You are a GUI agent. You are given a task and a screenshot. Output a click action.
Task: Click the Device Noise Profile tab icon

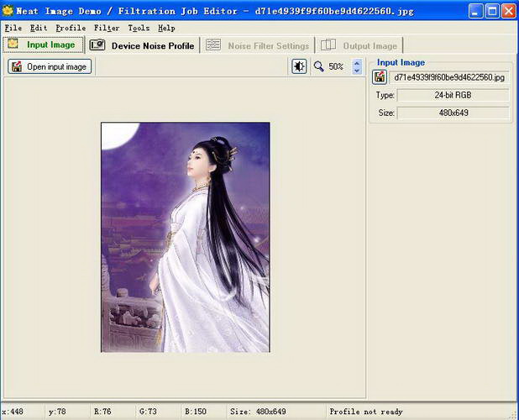pyautogui.click(x=97, y=45)
